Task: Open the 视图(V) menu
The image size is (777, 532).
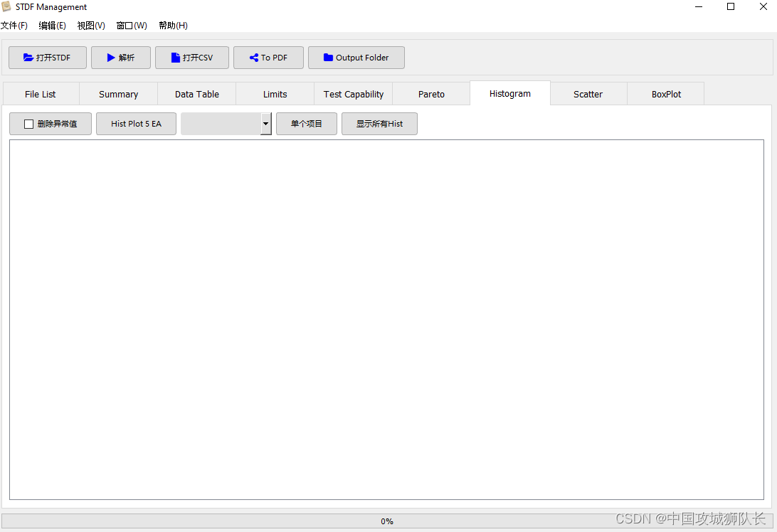Action: tap(91, 25)
